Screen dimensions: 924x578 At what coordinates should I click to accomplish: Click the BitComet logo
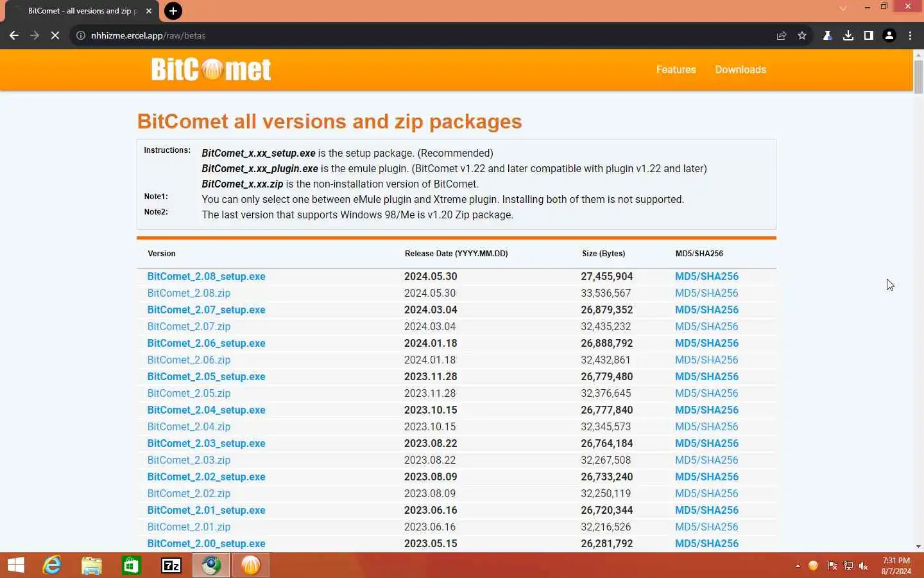(x=211, y=69)
